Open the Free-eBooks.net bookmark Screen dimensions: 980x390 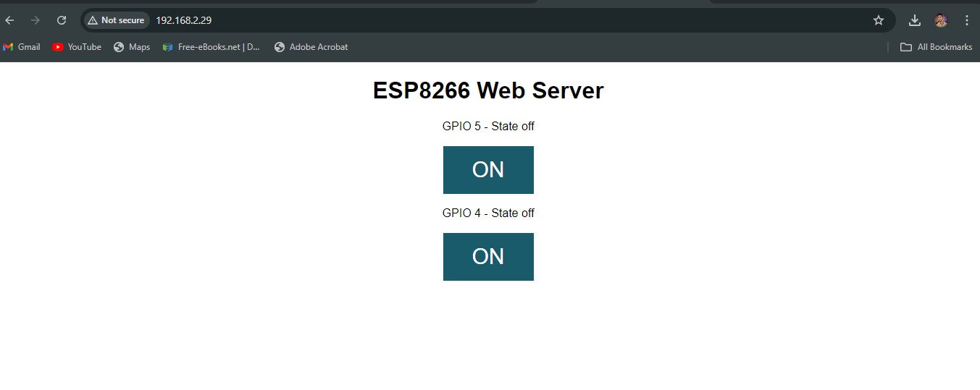[x=212, y=47]
